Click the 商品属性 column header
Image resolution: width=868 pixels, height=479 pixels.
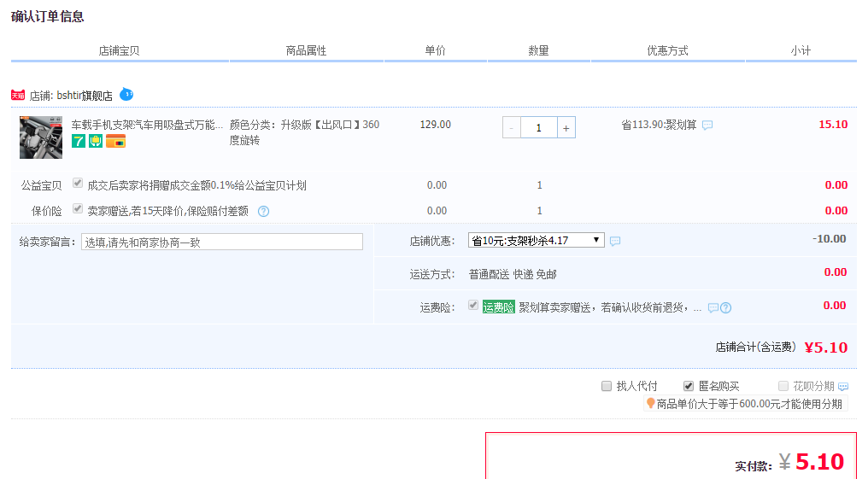[306, 51]
